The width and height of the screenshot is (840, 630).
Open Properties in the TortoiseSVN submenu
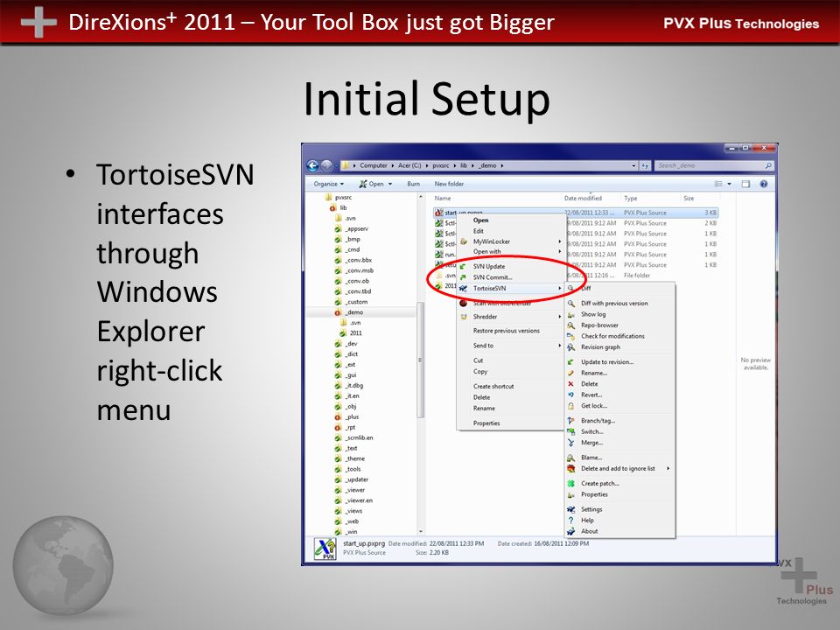594,494
